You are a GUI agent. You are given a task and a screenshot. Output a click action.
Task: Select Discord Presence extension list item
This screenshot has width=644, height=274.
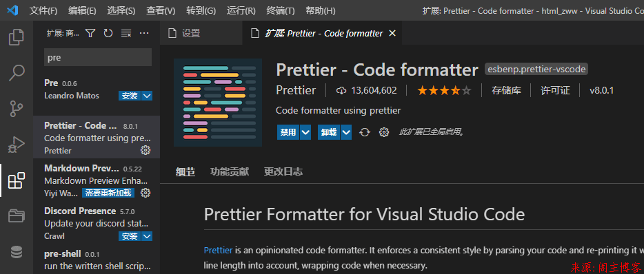click(97, 222)
